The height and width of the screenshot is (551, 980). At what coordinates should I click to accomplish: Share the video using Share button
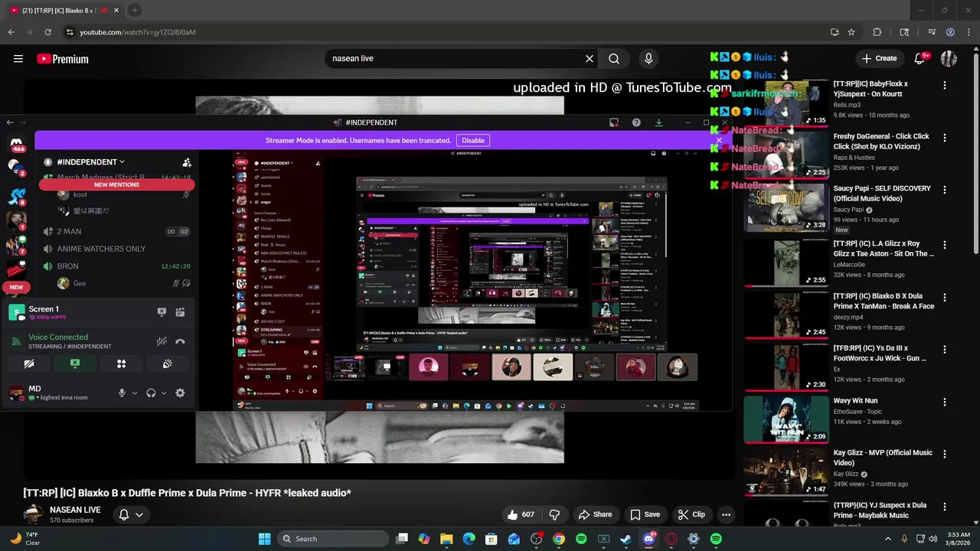595,514
